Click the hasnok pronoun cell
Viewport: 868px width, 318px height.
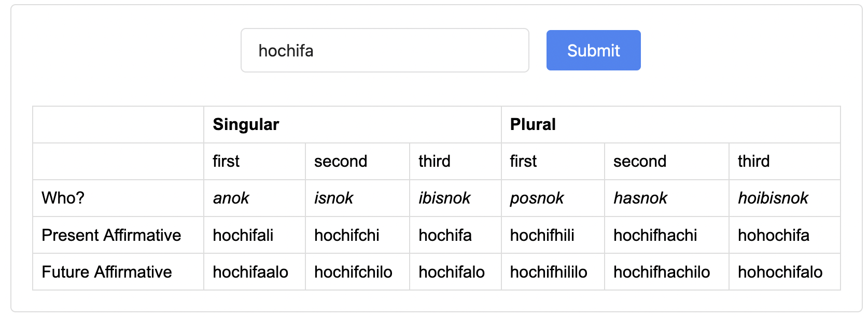click(x=640, y=198)
